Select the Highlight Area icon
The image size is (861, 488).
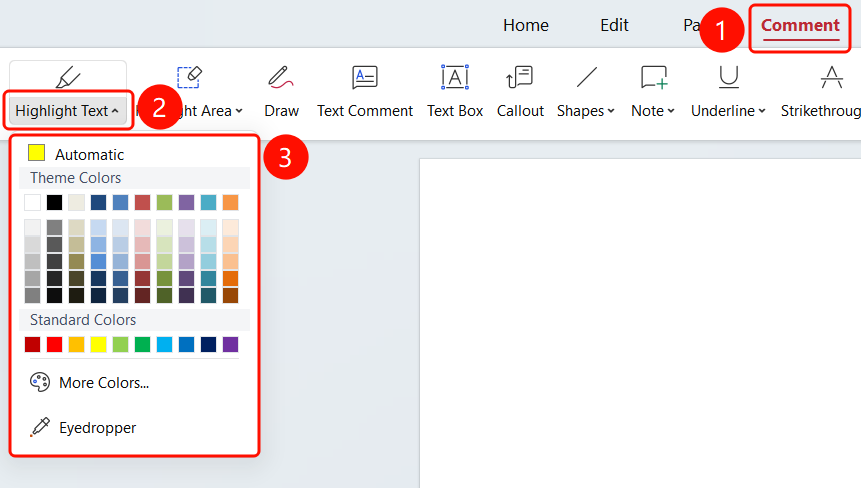point(189,77)
